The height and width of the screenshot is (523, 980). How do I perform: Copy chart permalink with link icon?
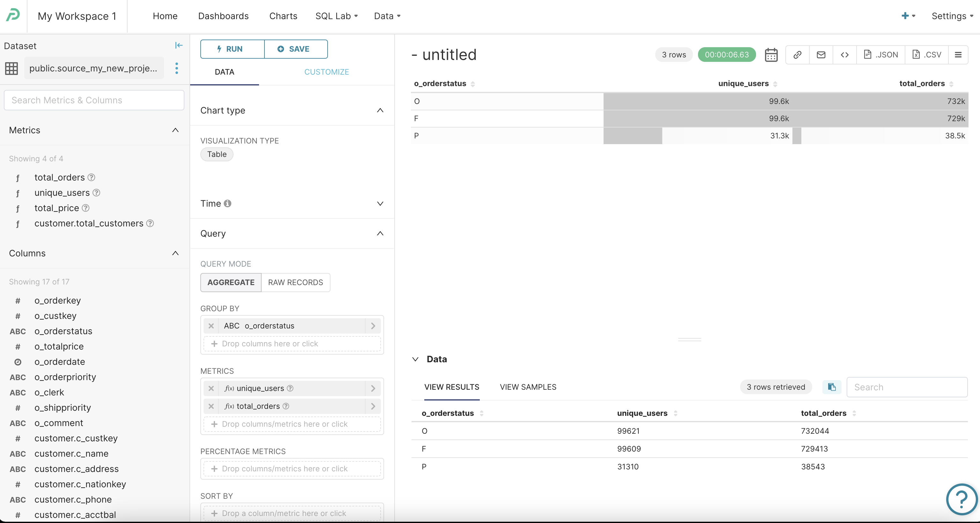pyautogui.click(x=798, y=55)
